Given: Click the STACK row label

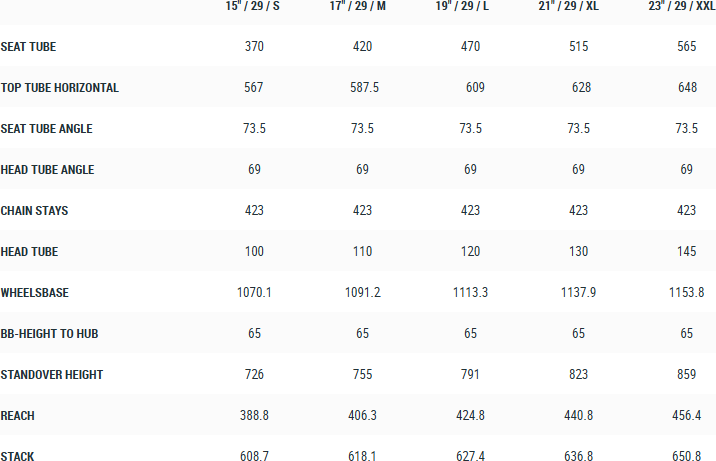Looking at the screenshot, I should pos(18,457).
